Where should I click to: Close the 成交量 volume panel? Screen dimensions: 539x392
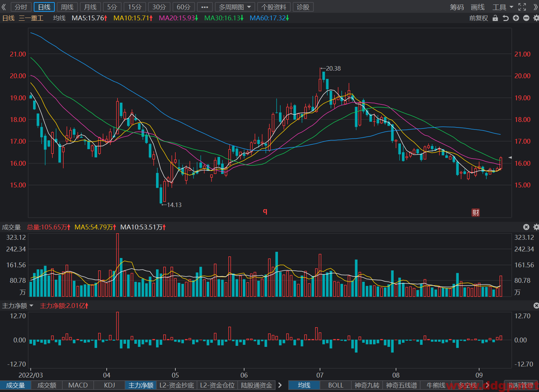point(526,227)
